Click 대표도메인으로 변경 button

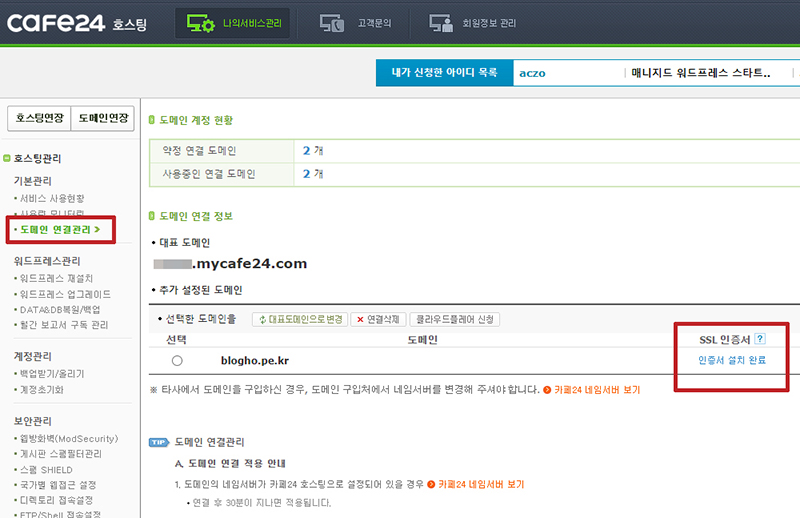[x=300, y=319]
